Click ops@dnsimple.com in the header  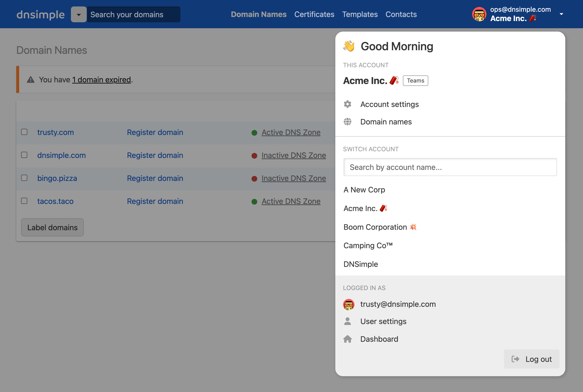[x=520, y=9]
